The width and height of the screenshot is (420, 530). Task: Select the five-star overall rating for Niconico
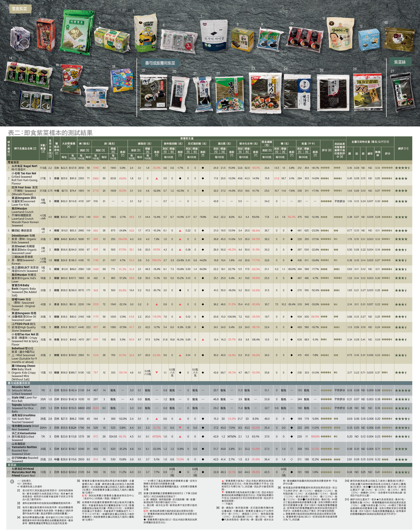pos(403,390)
